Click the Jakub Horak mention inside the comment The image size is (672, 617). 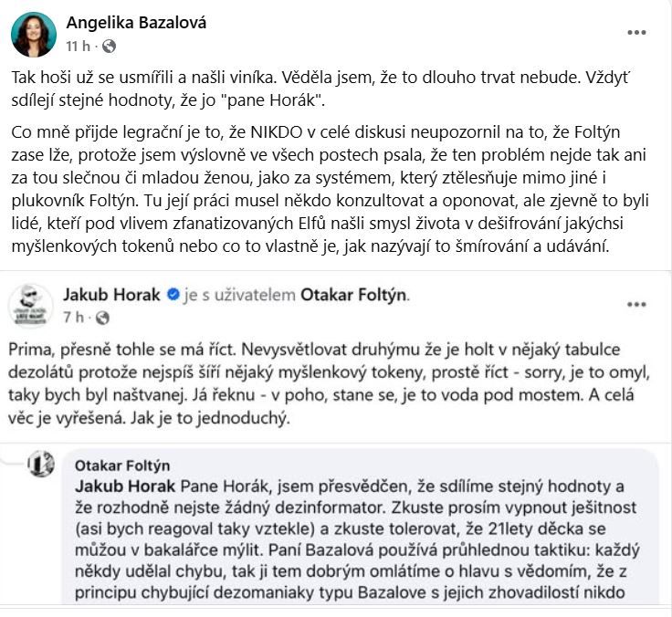tap(125, 486)
